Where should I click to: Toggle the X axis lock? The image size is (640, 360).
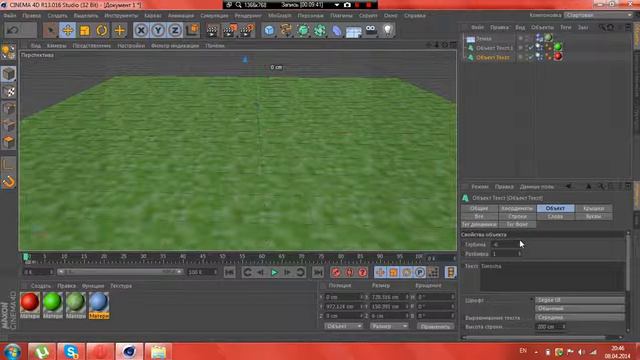click(x=141, y=30)
